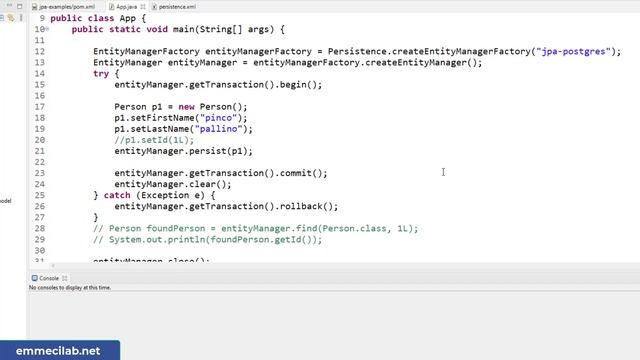Click the "jpa-postgres" string on line 12
Image resolution: width=640 pixels, height=360 pixels.
(573, 51)
